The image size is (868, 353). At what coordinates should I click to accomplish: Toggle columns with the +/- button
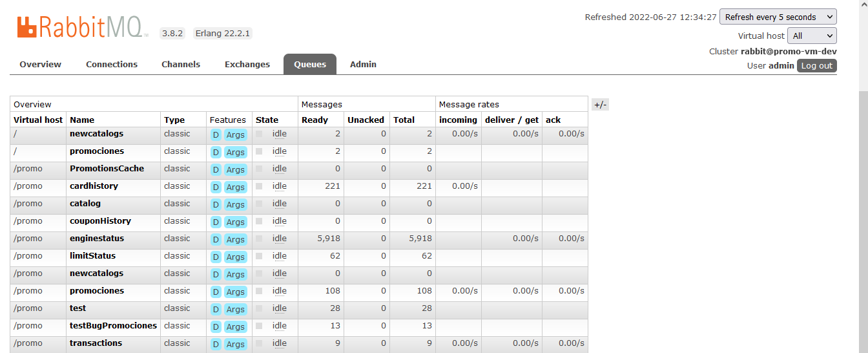coord(600,105)
